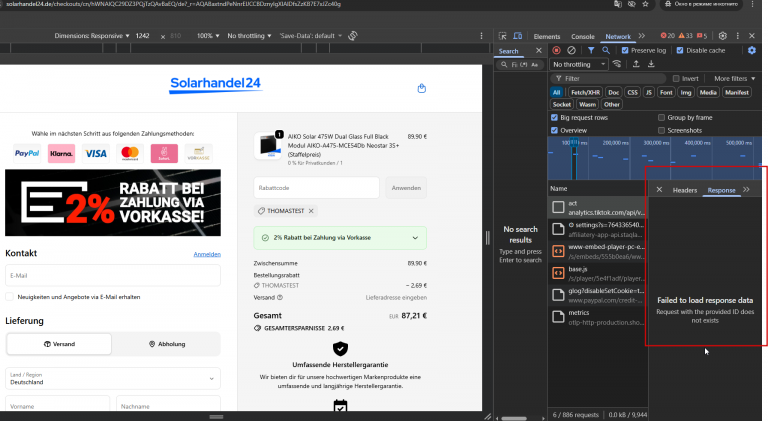Click the Anwenden discount button
This screenshot has height=421, width=768.
coord(406,188)
